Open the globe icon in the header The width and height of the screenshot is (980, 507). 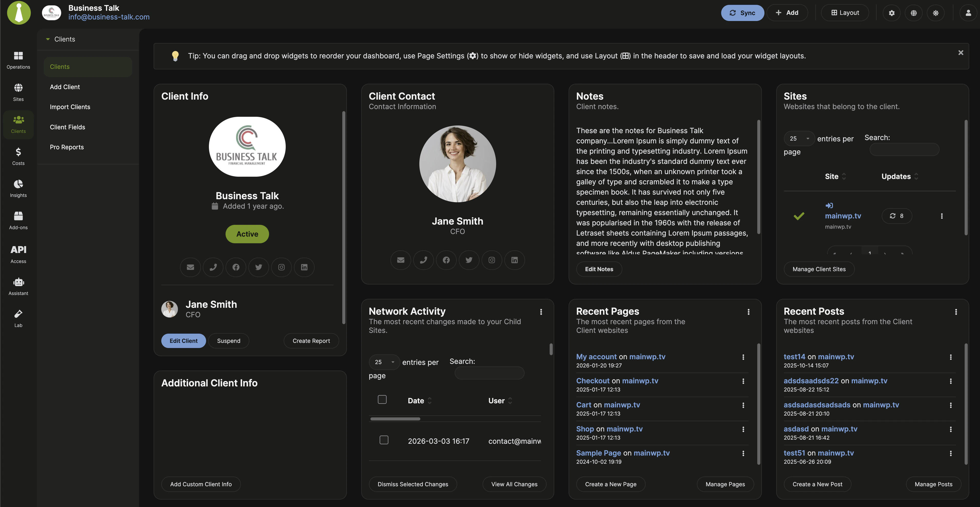pos(913,13)
